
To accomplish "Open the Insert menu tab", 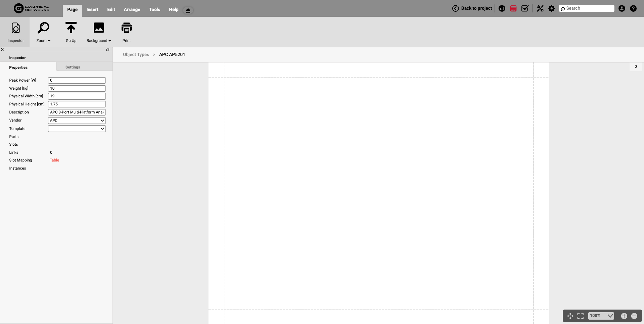I will tap(92, 9).
